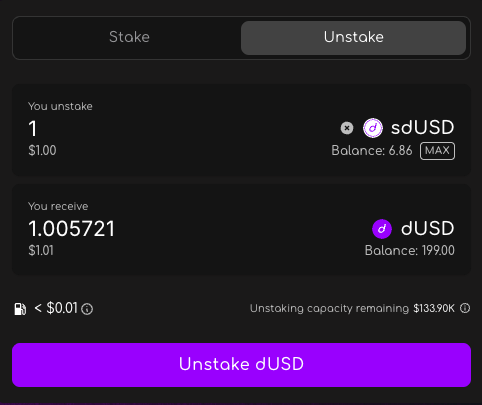
Task: Clear the unstake amount with the x icon
Action: (347, 128)
